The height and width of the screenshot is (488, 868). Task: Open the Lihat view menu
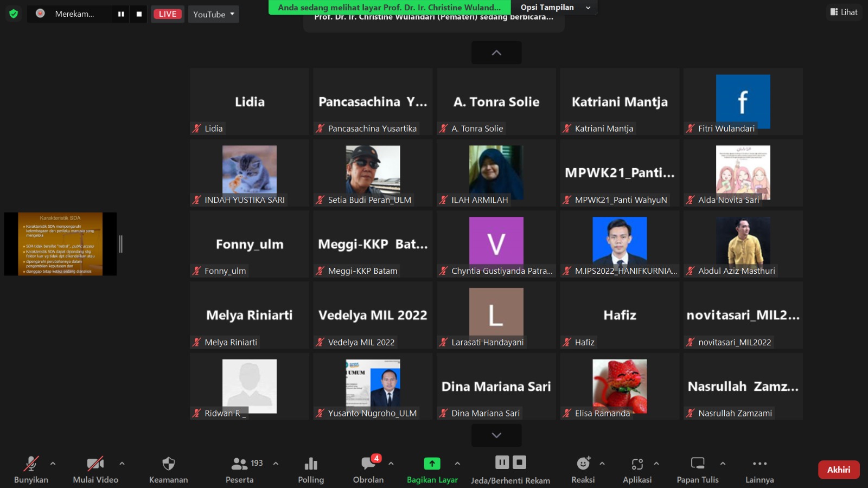pyautogui.click(x=844, y=12)
